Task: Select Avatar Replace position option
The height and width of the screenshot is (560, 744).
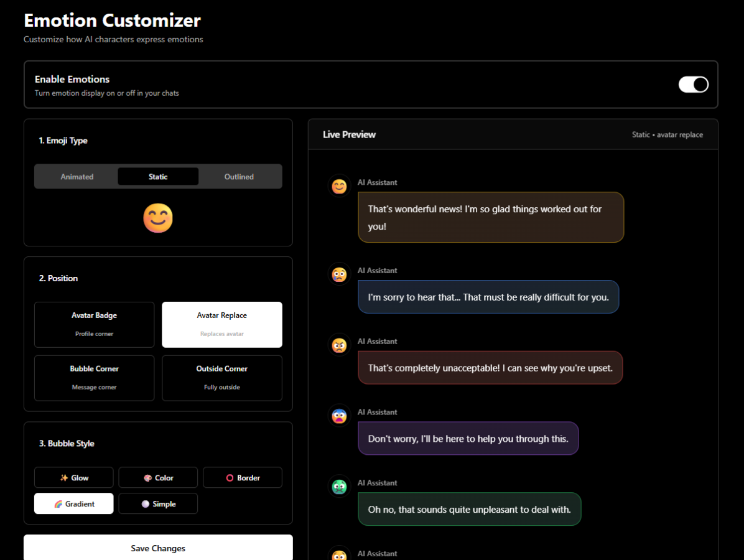Action: [222, 324]
